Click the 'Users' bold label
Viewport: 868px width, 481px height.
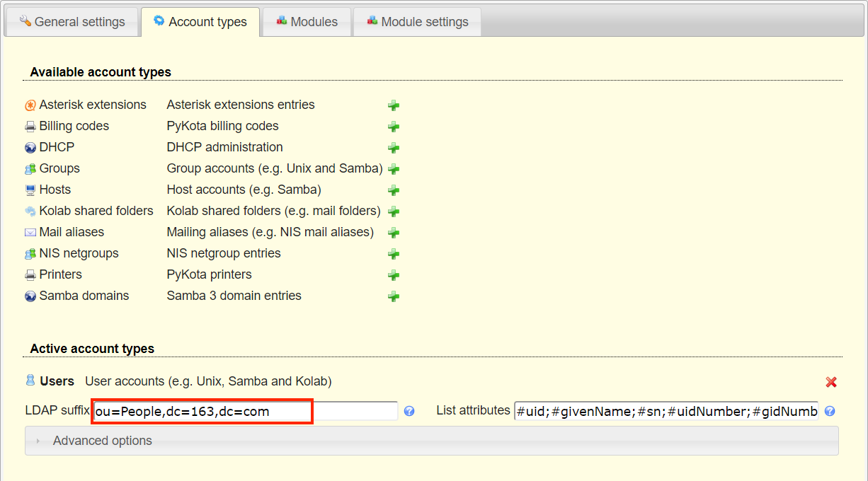57,381
